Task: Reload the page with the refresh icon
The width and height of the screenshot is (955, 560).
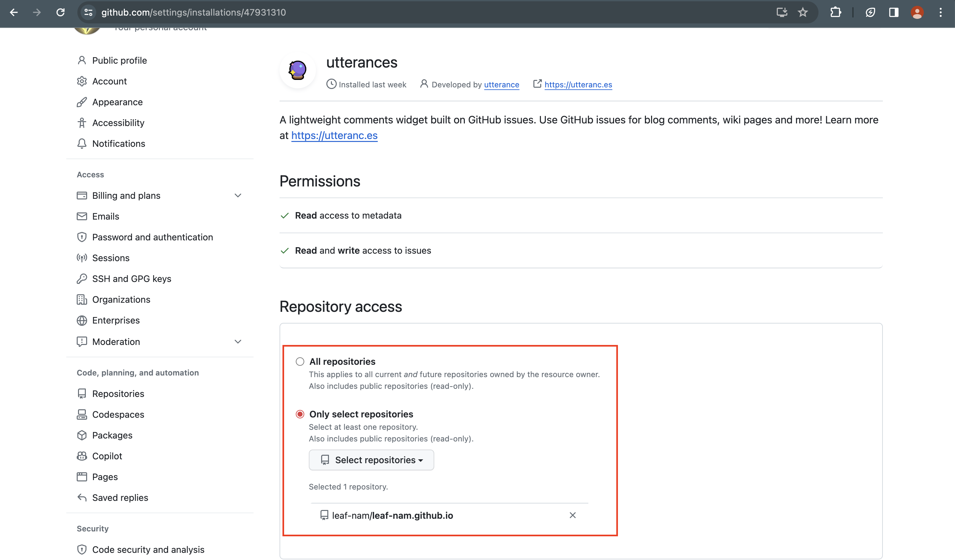Action: pyautogui.click(x=60, y=12)
